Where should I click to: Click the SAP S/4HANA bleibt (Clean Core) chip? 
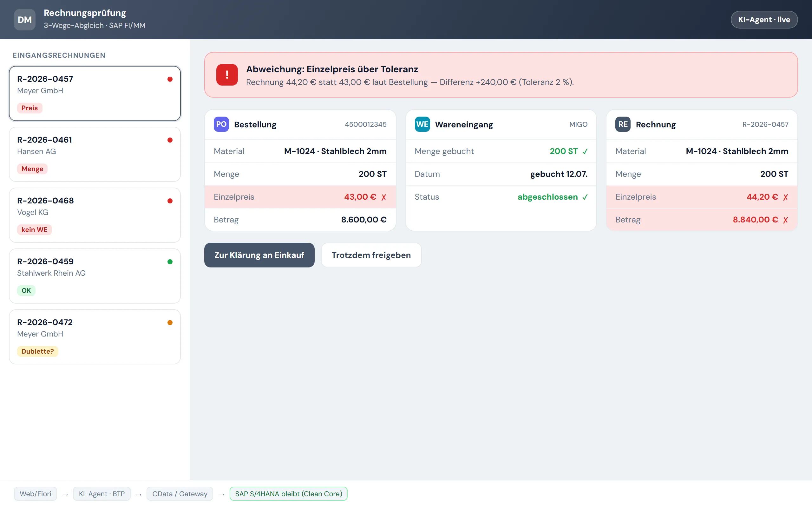(x=289, y=494)
